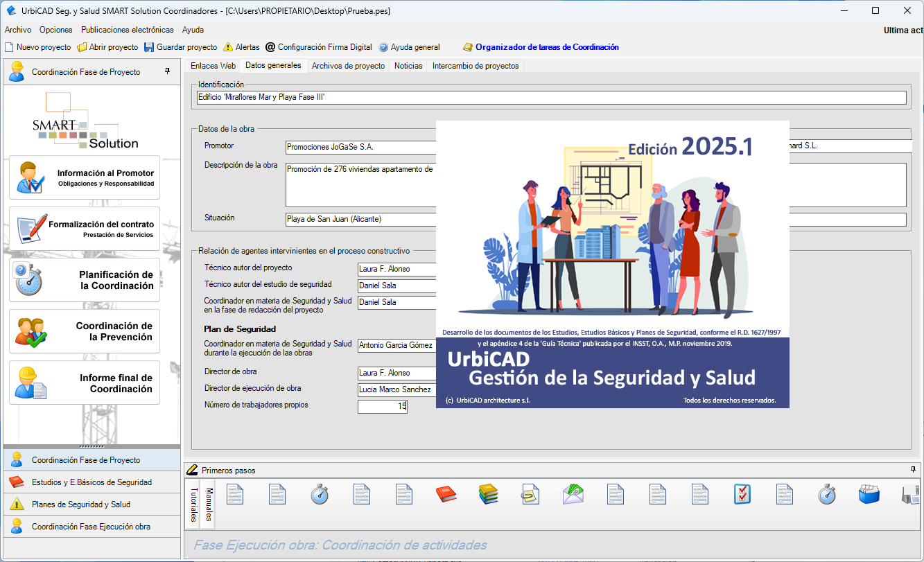The width and height of the screenshot is (924, 562).
Task: Click the 'Plan de Seguridad' heading
Action: pos(240,329)
